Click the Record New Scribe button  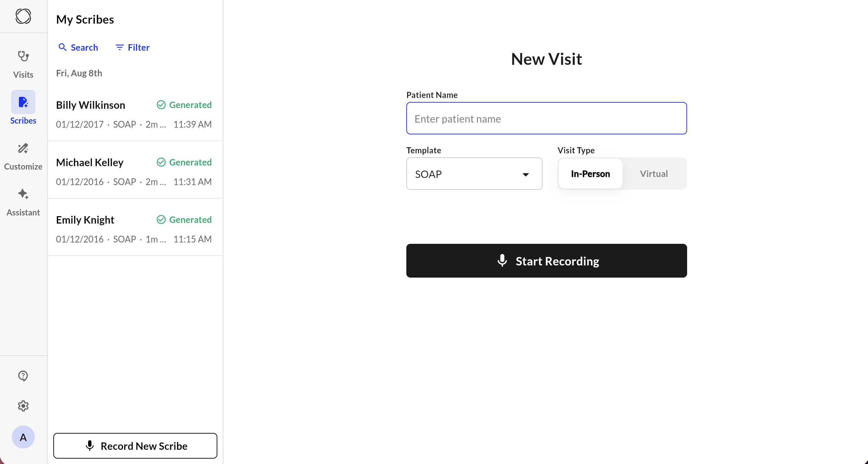(135, 446)
